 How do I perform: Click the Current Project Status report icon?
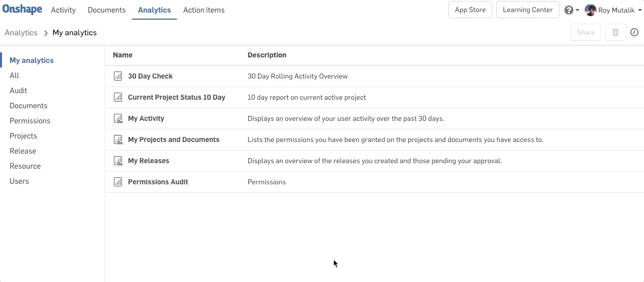118,97
